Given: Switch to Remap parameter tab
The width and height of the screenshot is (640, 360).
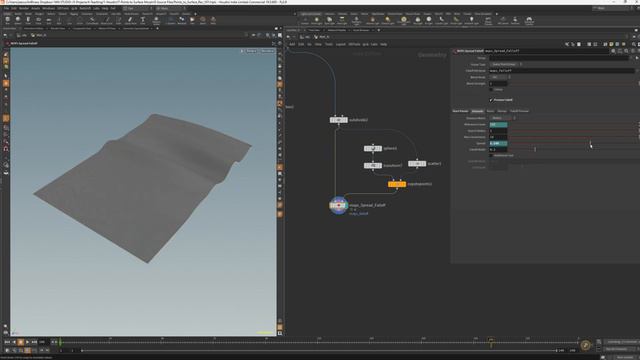Looking at the screenshot, I should click(x=502, y=111).
